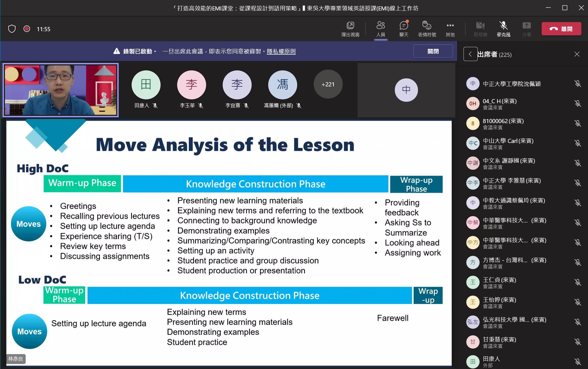This screenshot has height=369, width=588.
Task: Open the reactions (表情符號) menu
Action: [x=427, y=29]
